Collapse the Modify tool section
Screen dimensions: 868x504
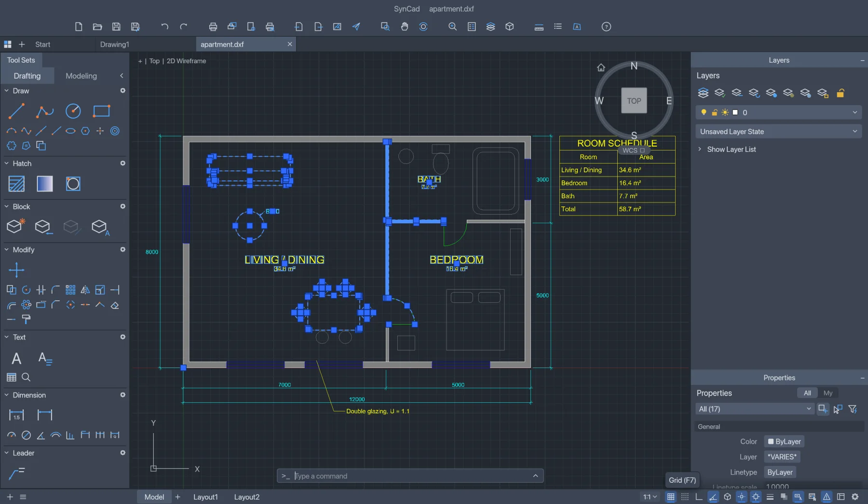click(x=7, y=250)
